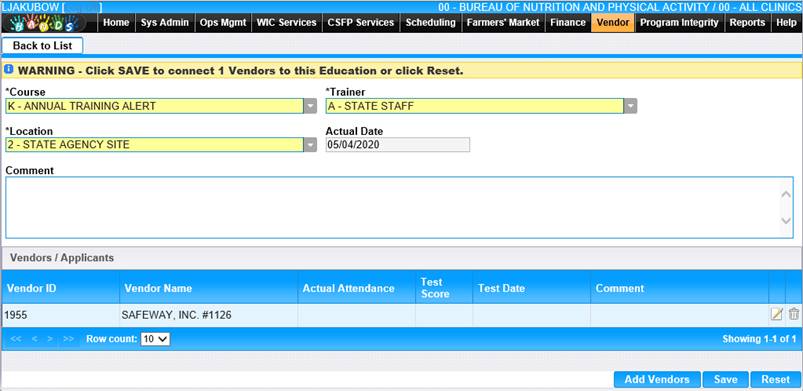Open the Program Integrity menu
The height and width of the screenshot is (391, 803).
(680, 23)
